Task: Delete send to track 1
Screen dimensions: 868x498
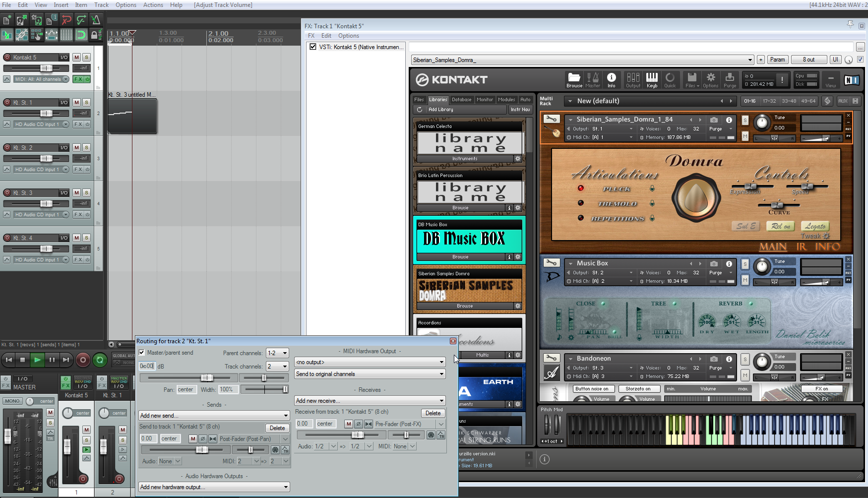Action: pyautogui.click(x=277, y=428)
